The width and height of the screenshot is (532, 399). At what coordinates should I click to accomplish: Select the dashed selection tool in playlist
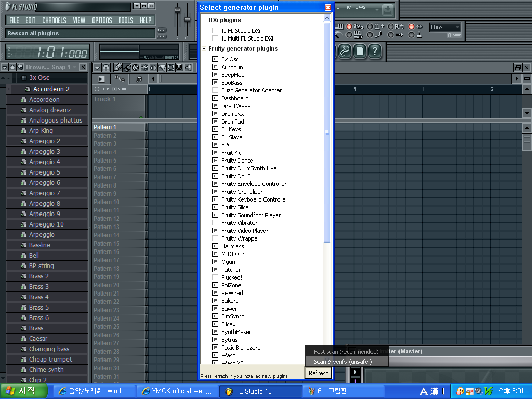pos(171,68)
